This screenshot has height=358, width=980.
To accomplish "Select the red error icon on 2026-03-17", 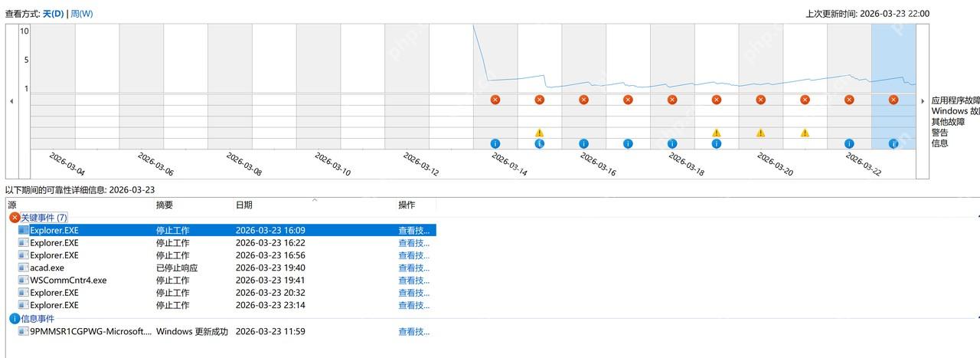I will pyautogui.click(x=628, y=100).
